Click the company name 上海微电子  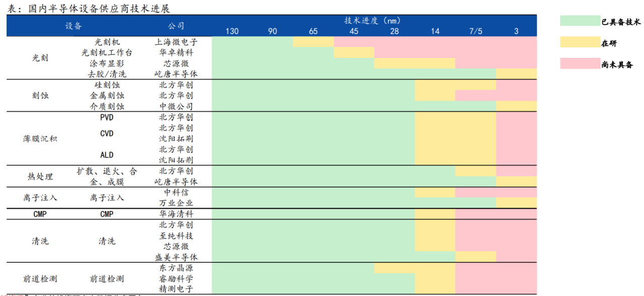tap(175, 42)
